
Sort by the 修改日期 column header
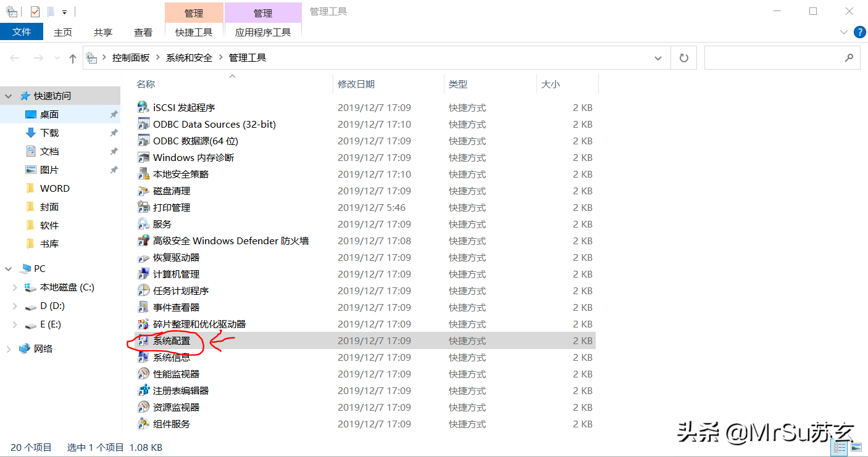356,84
